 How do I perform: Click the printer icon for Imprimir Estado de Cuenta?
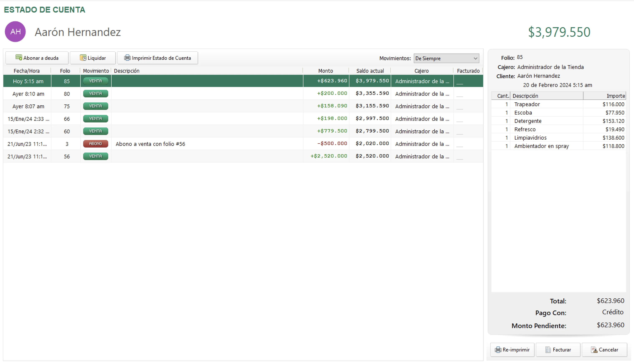click(x=127, y=58)
